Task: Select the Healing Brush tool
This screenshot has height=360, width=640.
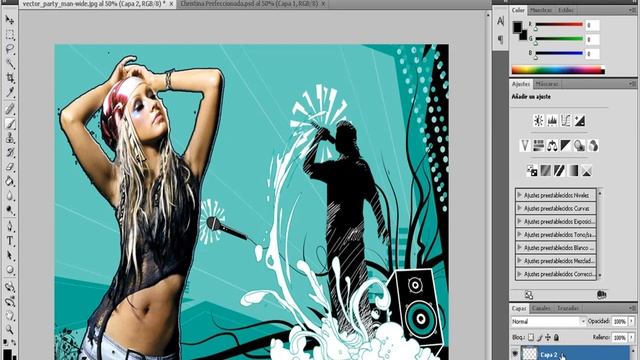Action: tap(10, 109)
